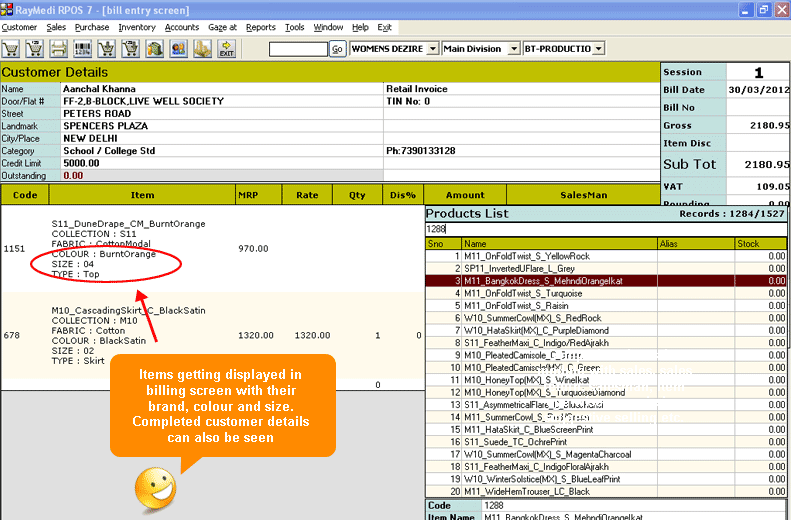Image resolution: width=791 pixels, height=520 pixels.
Task: Click the printer icon in the toolbar
Action: 59,49
